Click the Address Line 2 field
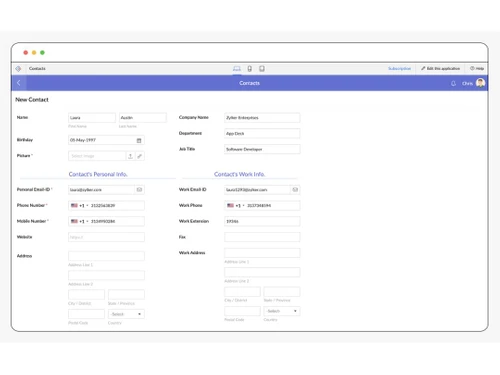 point(106,275)
